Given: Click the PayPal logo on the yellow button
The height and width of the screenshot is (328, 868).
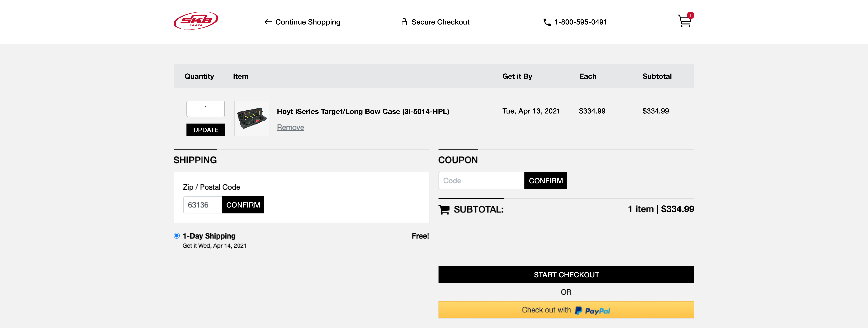Looking at the screenshot, I should click(592, 311).
